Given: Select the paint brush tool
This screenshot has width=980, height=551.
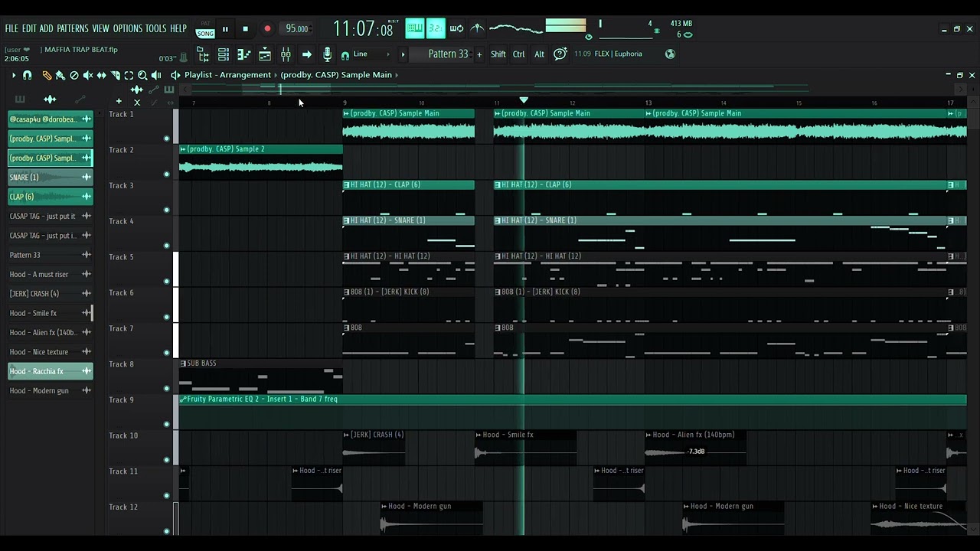Looking at the screenshot, I should [60, 75].
